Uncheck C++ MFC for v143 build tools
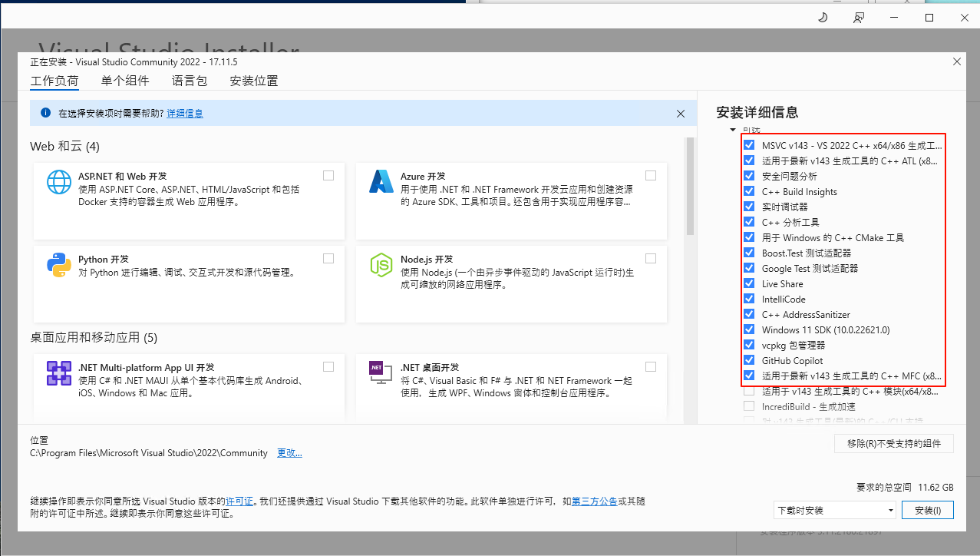Viewport: 980px width, 556px height. pos(749,376)
